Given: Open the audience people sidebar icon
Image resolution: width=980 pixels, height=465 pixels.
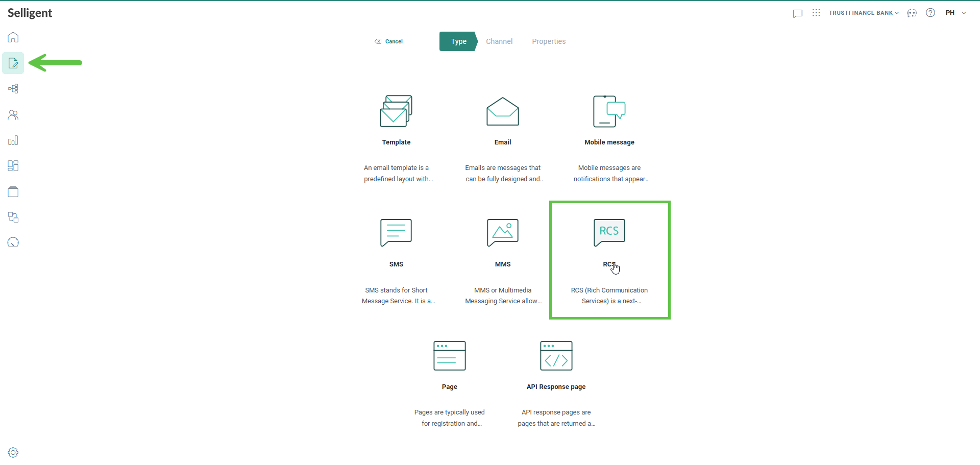Looking at the screenshot, I should coord(13,115).
